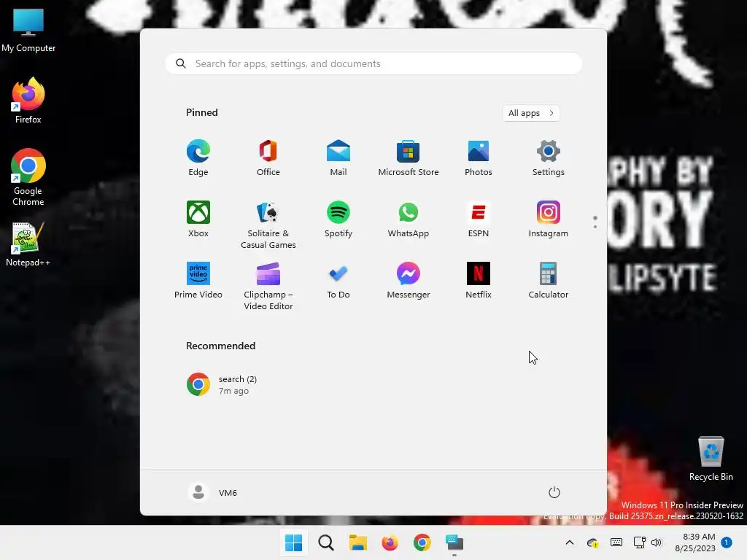Select the Recycle Bin desktop icon
Image resolution: width=747 pixels, height=560 pixels.
[x=711, y=459]
